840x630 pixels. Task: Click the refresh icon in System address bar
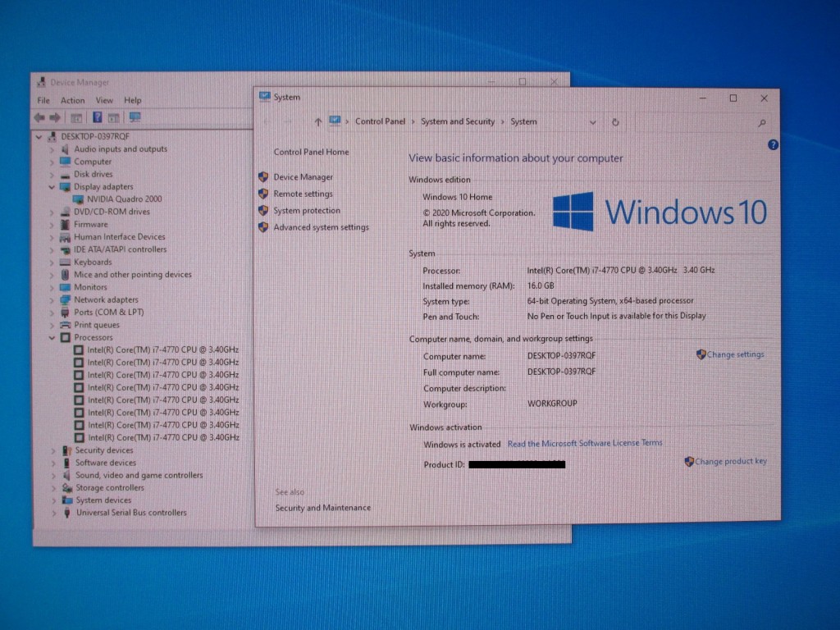click(x=615, y=122)
